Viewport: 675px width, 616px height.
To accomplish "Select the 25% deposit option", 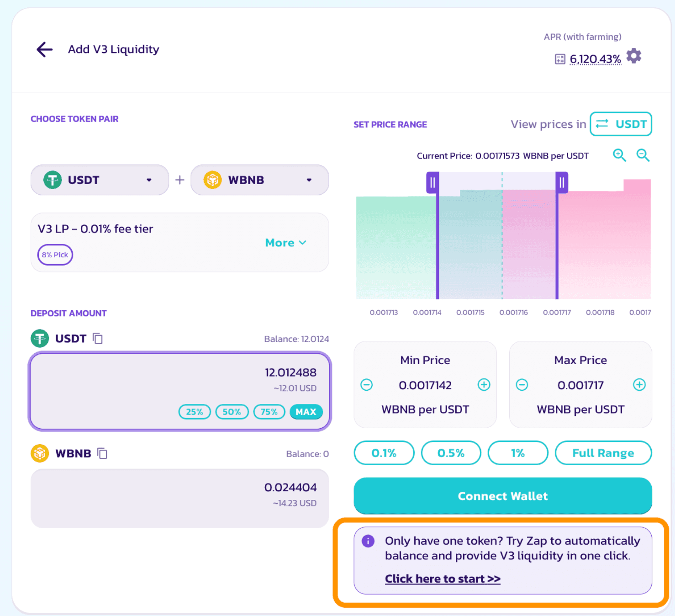I will (x=195, y=412).
